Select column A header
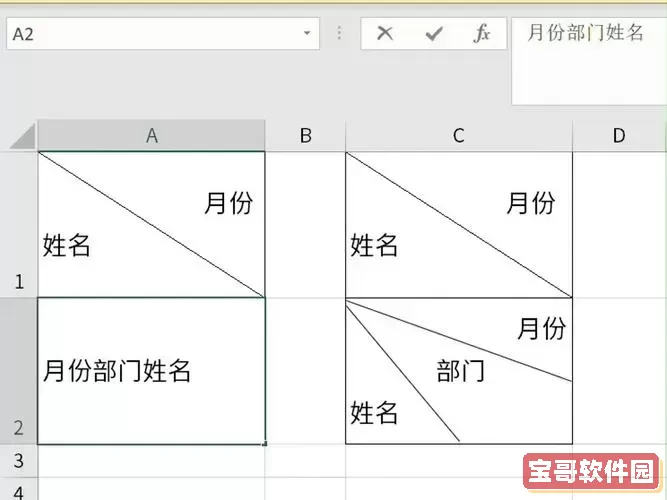 (151, 136)
